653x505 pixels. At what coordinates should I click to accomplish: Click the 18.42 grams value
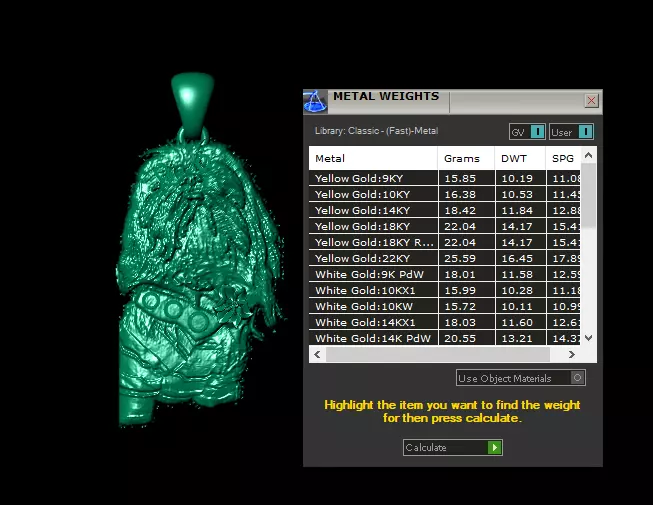point(460,211)
